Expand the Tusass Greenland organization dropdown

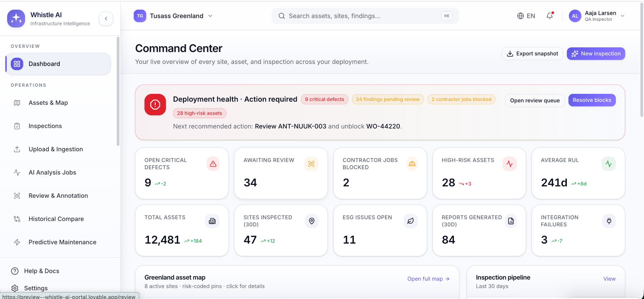[173, 16]
